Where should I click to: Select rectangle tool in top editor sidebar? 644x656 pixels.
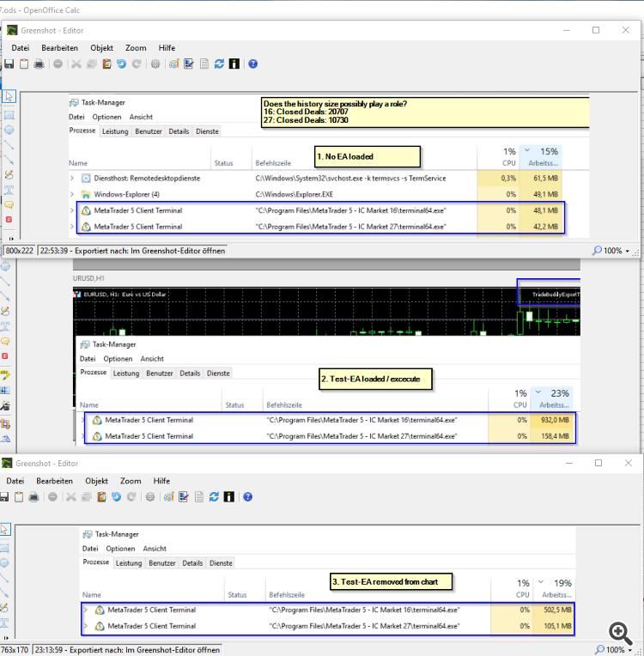[x=9, y=115]
